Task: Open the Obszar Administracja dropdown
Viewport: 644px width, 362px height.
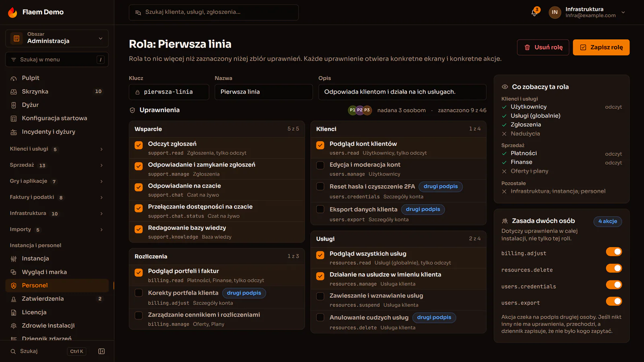Action: point(57,38)
